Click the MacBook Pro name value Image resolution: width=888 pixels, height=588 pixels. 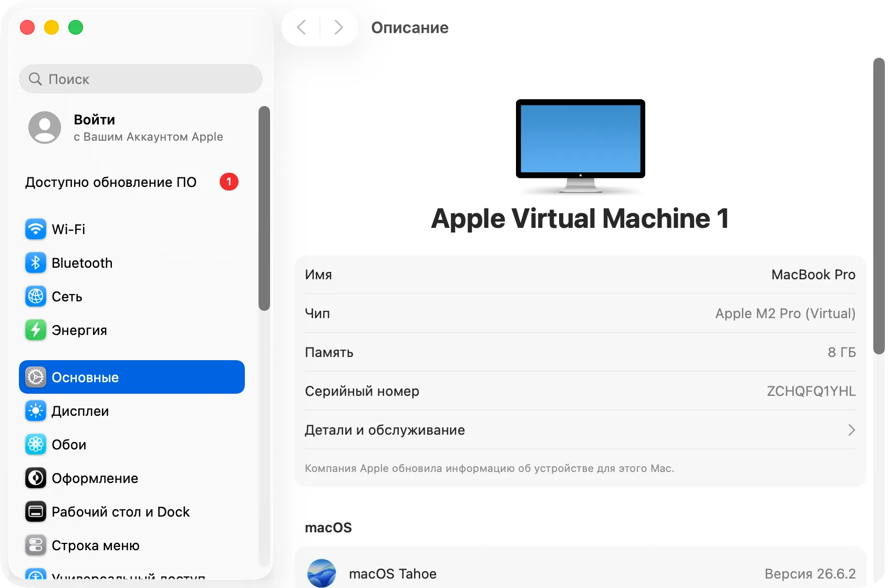coord(813,275)
